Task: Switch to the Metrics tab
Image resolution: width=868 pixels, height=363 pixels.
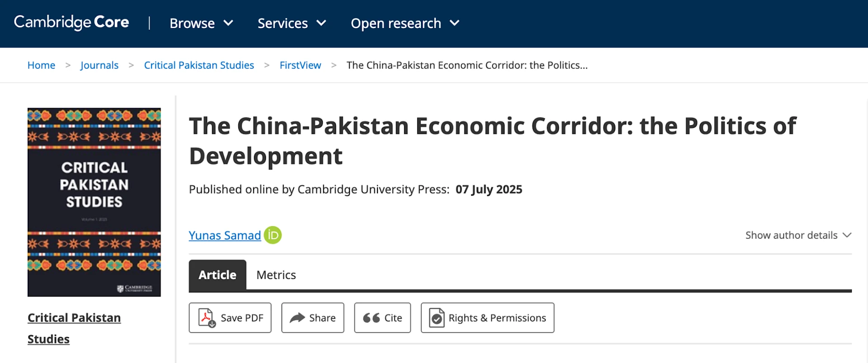Action: [x=276, y=275]
